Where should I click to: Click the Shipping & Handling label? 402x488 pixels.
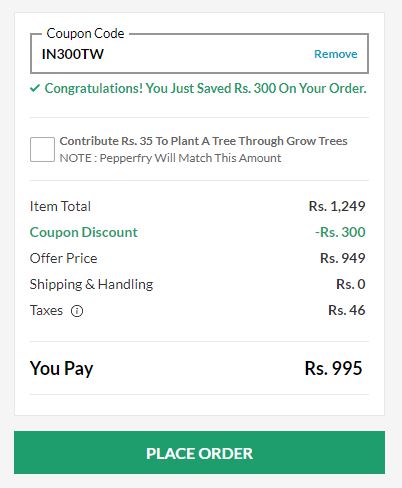click(x=91, y=284)
